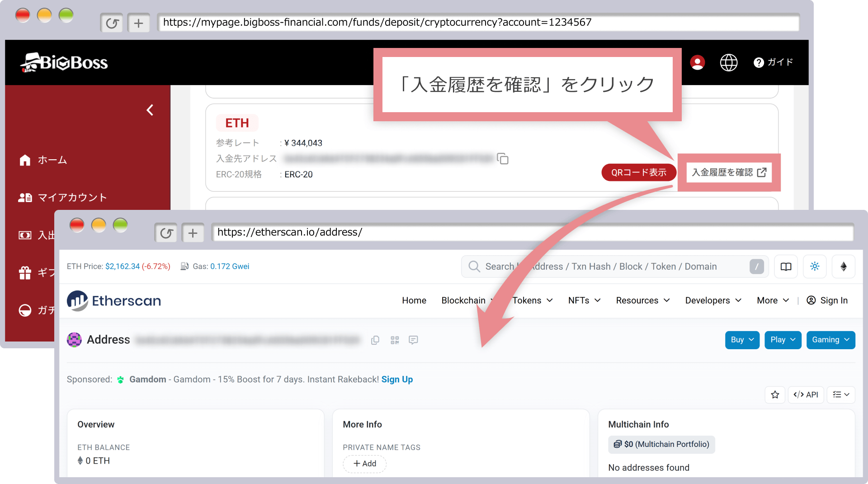The height and width of the screenshot is (484, 868).
Task: Show the address QR code icon
Action: pos(395,340)
